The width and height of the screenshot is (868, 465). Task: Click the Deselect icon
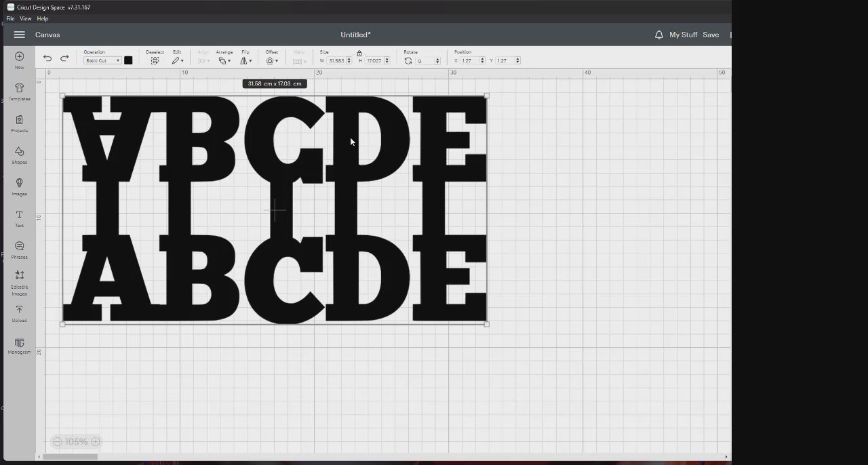(x=155, y=60)
